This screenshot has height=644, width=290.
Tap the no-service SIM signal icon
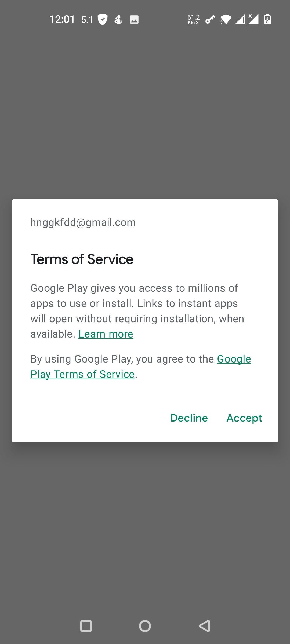[253, 19]
